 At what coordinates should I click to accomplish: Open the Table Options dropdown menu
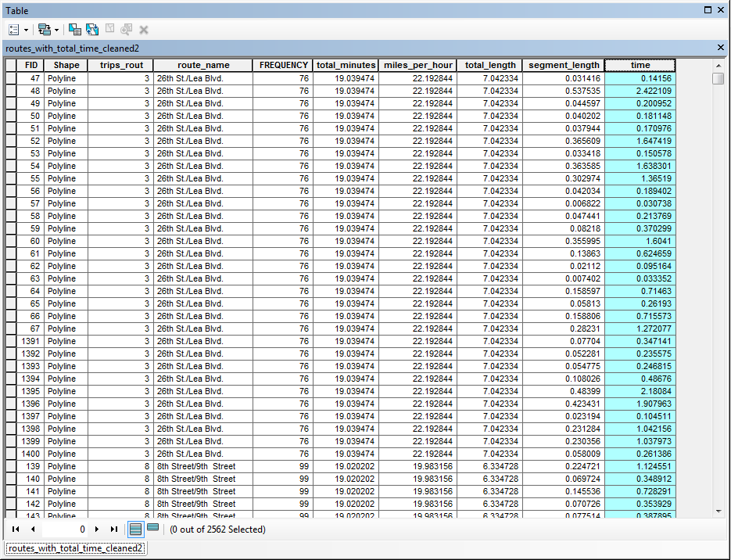(x=18, y=29)
